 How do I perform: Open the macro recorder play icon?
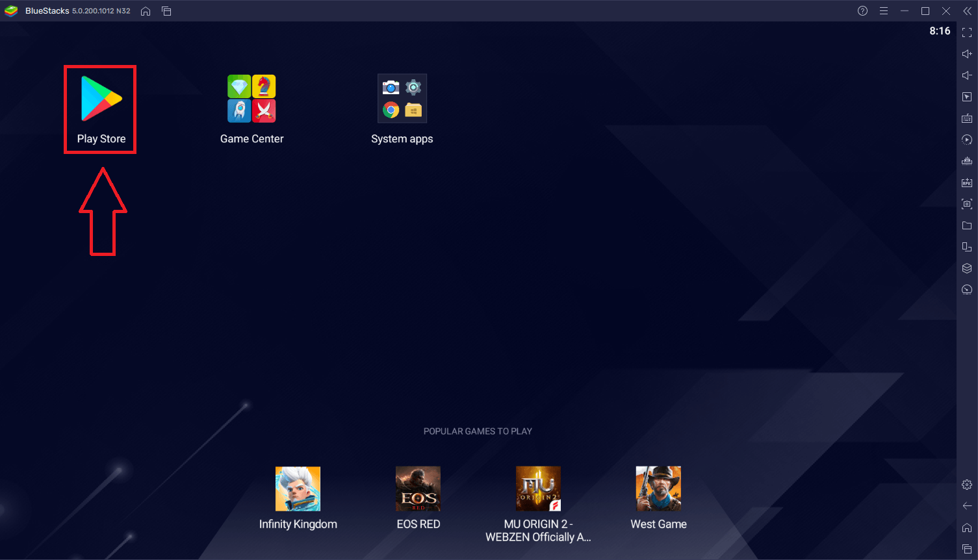coord(967,140)
